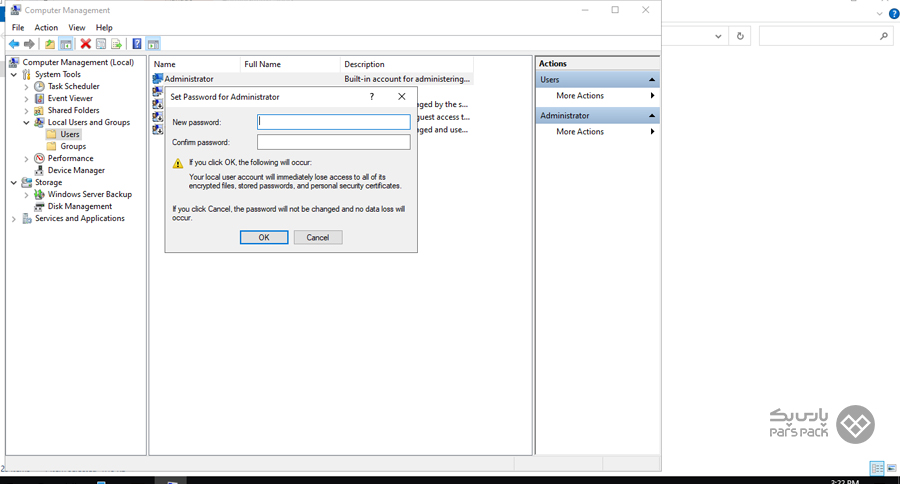Screen dimensions: 900x484
Task: Select the Device Manager tree item
Action: click(x=76, y=171)
